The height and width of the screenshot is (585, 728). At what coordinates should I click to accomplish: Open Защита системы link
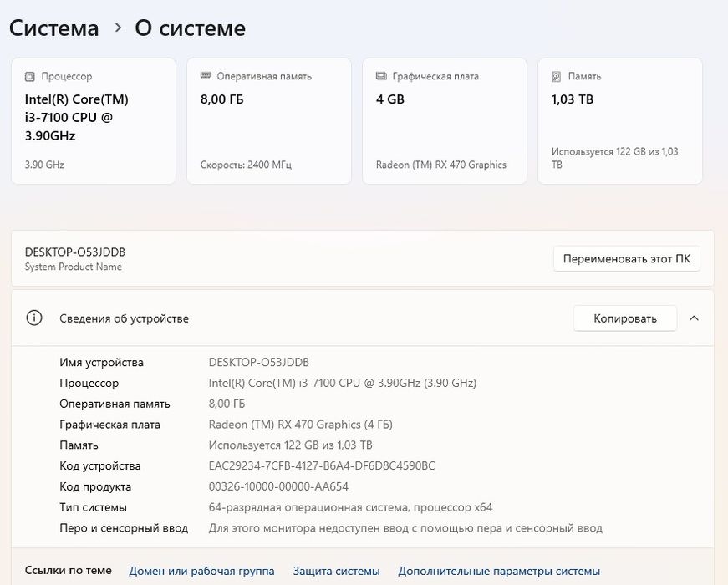336,571
